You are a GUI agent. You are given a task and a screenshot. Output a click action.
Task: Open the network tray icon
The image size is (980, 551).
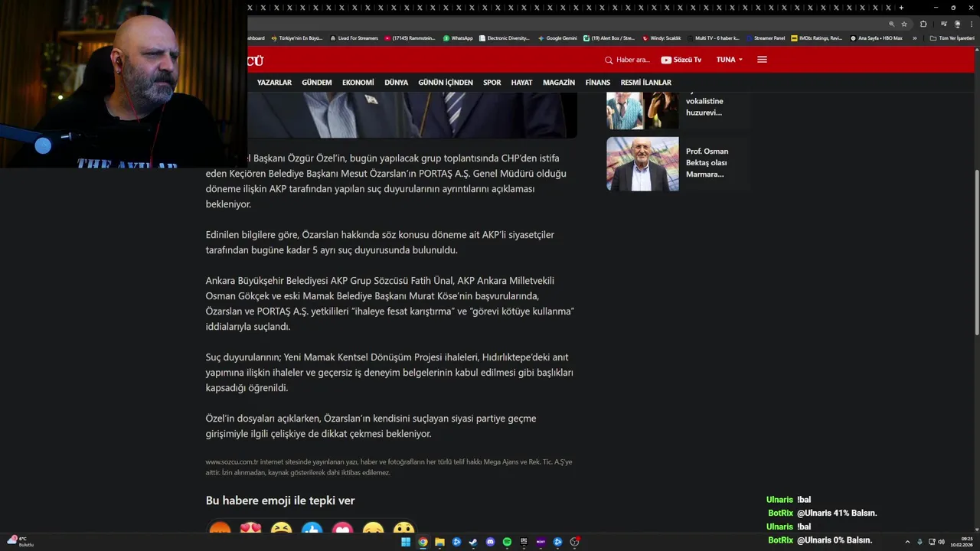tap(932, 542)
